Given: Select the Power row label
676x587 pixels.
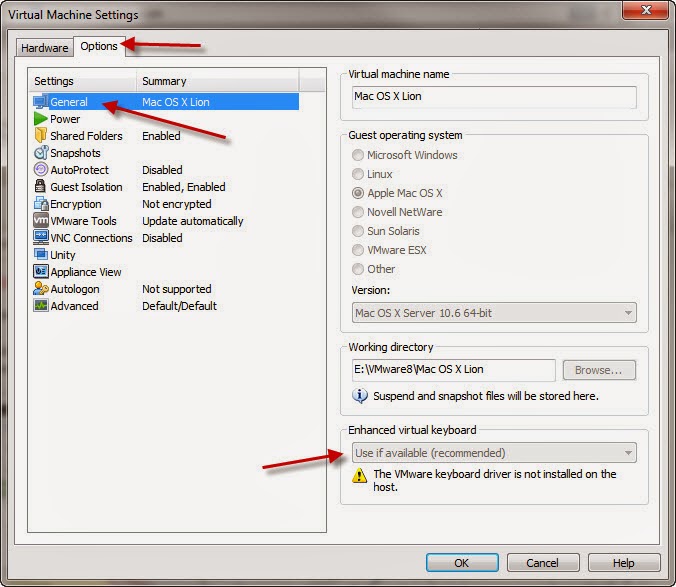Looking at the screenshot, I should point(65,119).
